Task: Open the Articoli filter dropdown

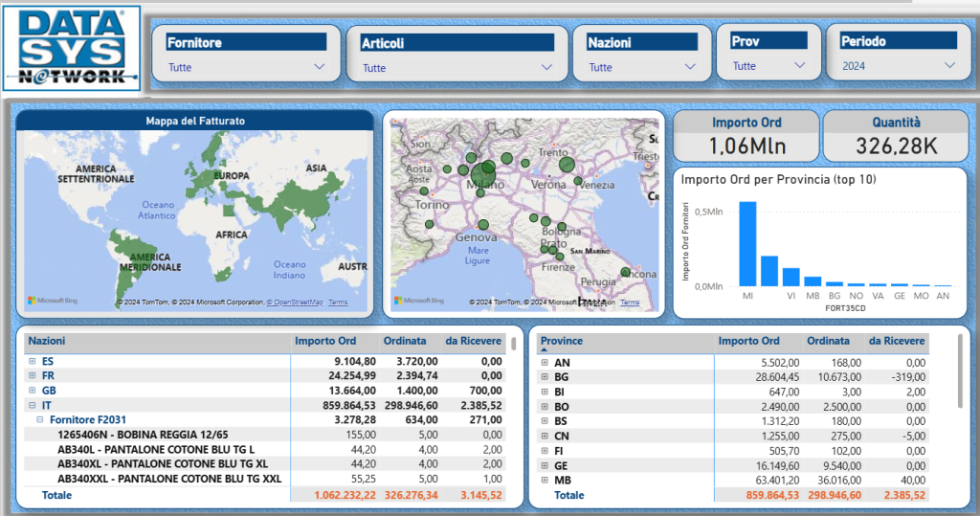Action: point(457,68)
